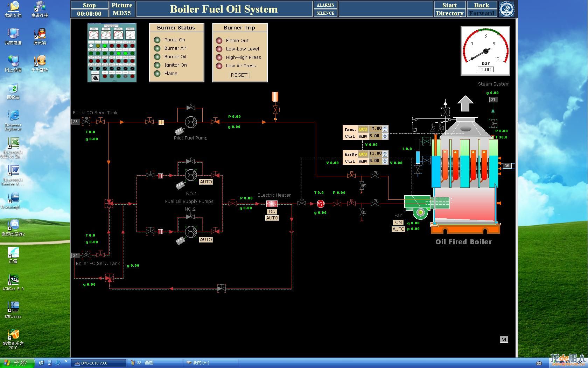Set Pres. Ctrl to MANU

point(363,136)
